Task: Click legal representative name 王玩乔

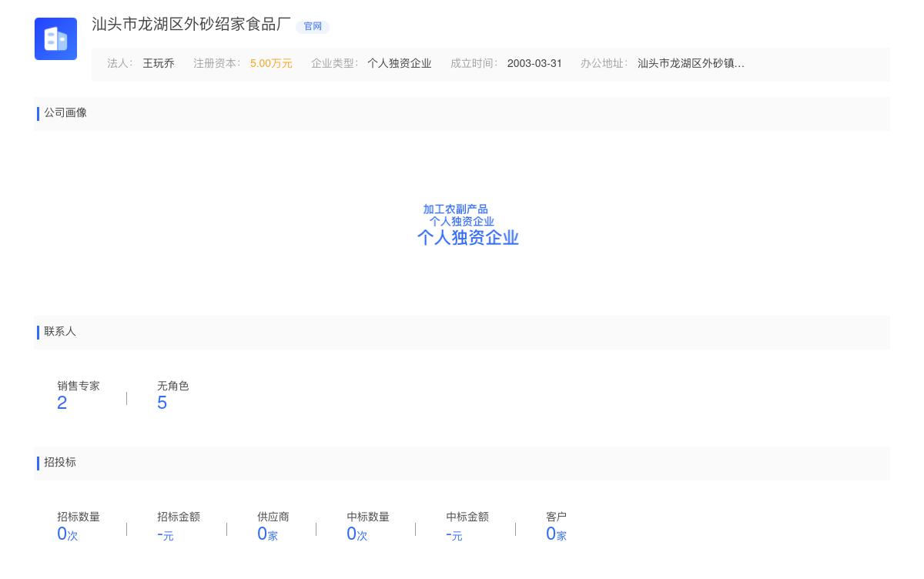Action: (158, 64)
